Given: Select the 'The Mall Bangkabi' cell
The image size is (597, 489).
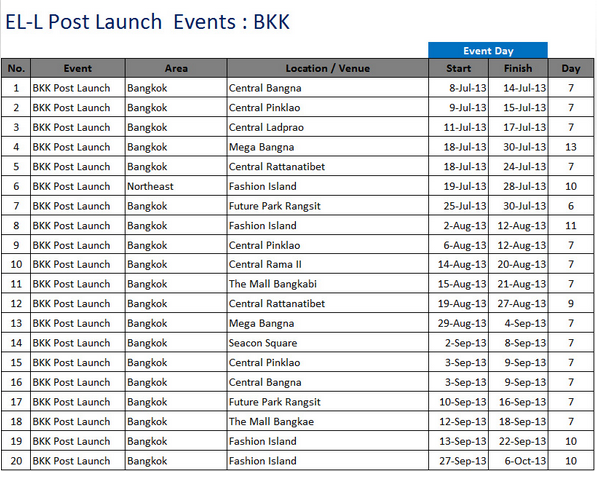Looking at the screenshot, I should (327, 284).
